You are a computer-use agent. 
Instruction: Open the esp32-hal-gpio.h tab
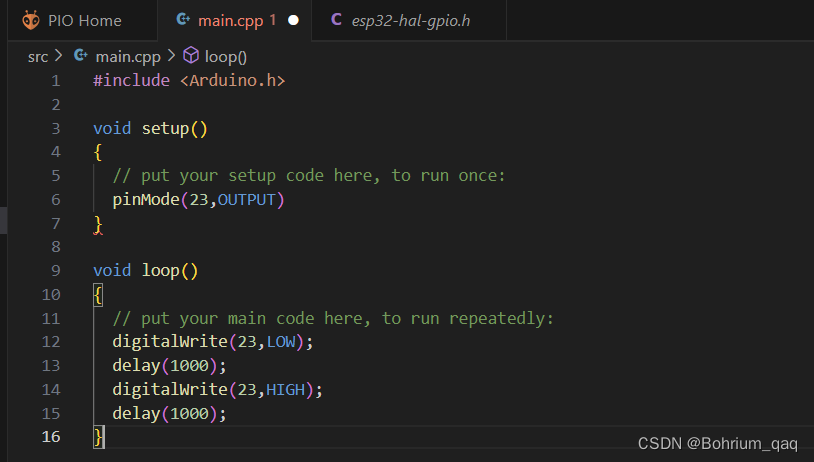click(409, 21)
